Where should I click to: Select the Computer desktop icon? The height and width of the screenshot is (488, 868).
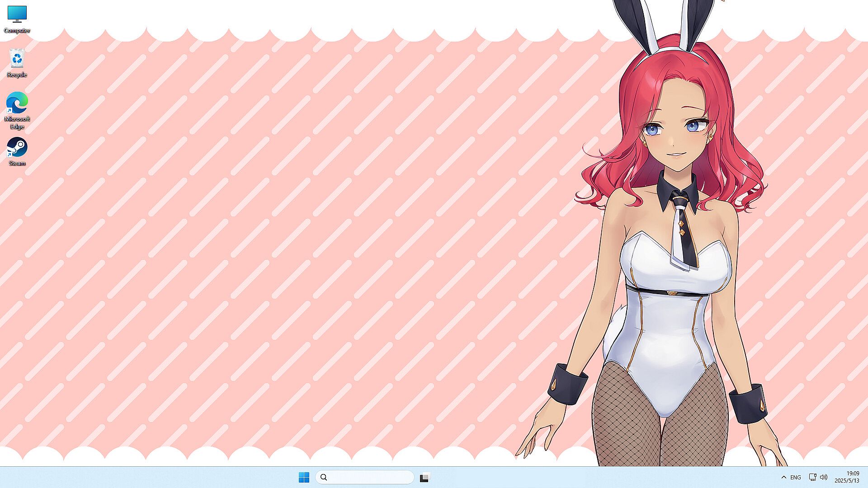tap(17, 14)
